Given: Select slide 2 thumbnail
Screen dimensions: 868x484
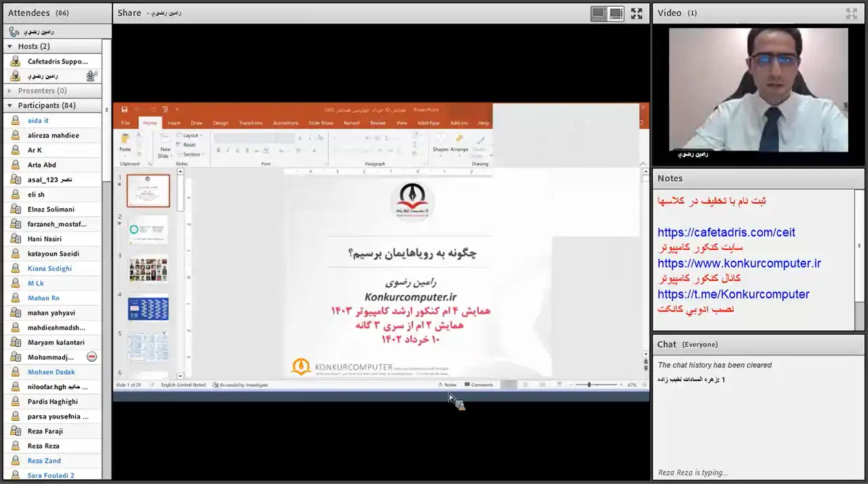Looking at the screenshot, I should click(x=148, y=230).
